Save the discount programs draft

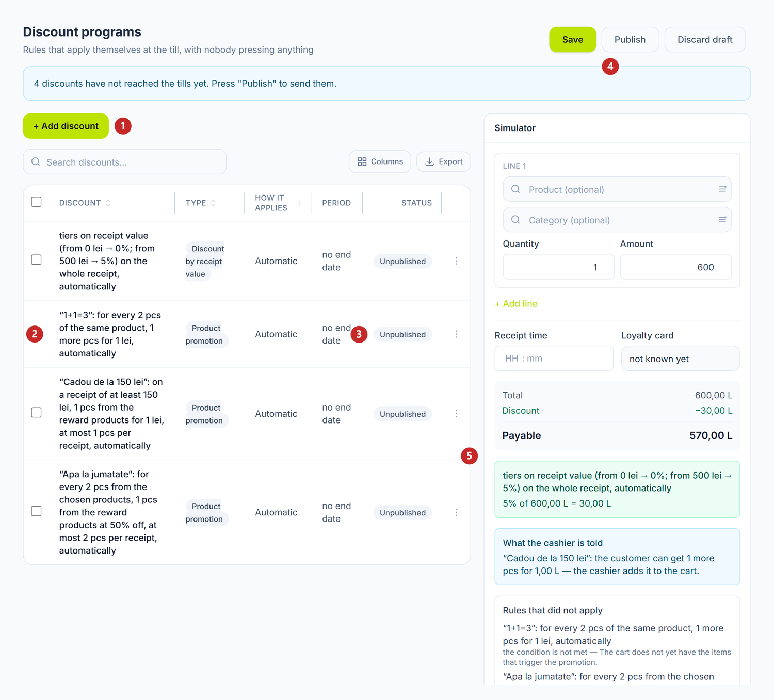pyautogui.click(x=573, y=40)
